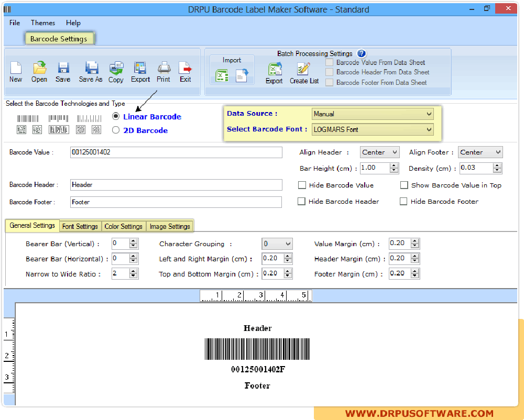
Task: Click the Barcode Value input field
Action: tap(176, 152)
